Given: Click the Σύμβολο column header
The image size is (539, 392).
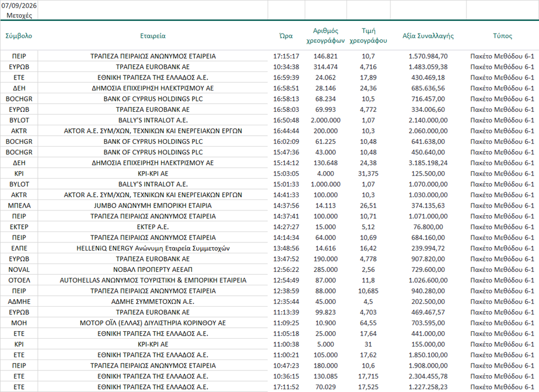Looking at the screenshot, I should [x=19, y=36].
